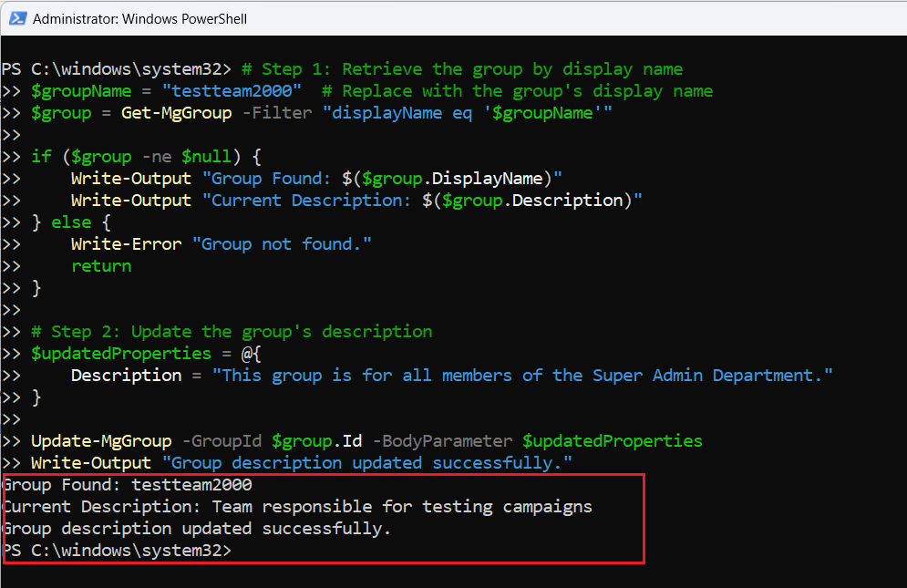This screenshot has height=588, width=907.
Task: Click the PowerShell icon in title bar
Action: pyautogui.click(x=18, y=18)
